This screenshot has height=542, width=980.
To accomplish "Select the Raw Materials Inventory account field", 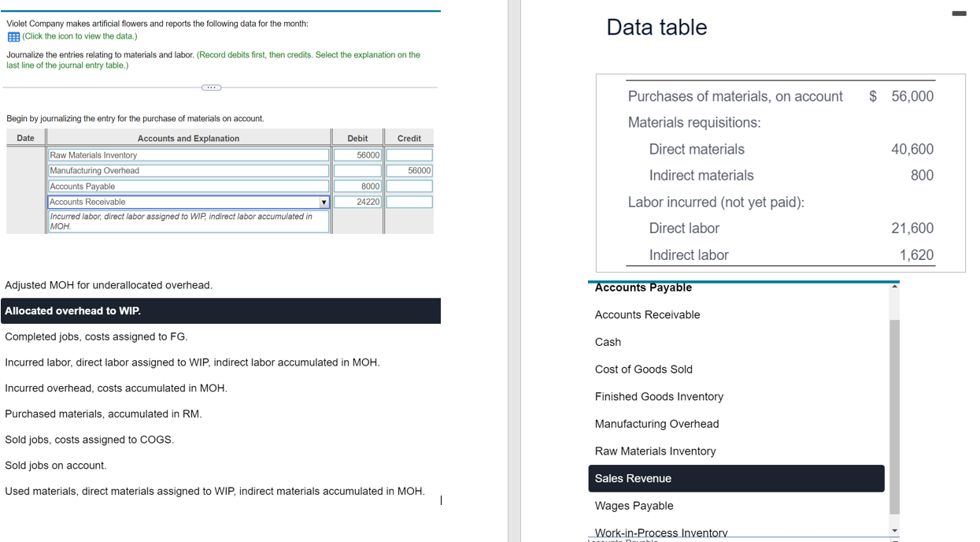I will pyautogui.click(x=189, y=155).
